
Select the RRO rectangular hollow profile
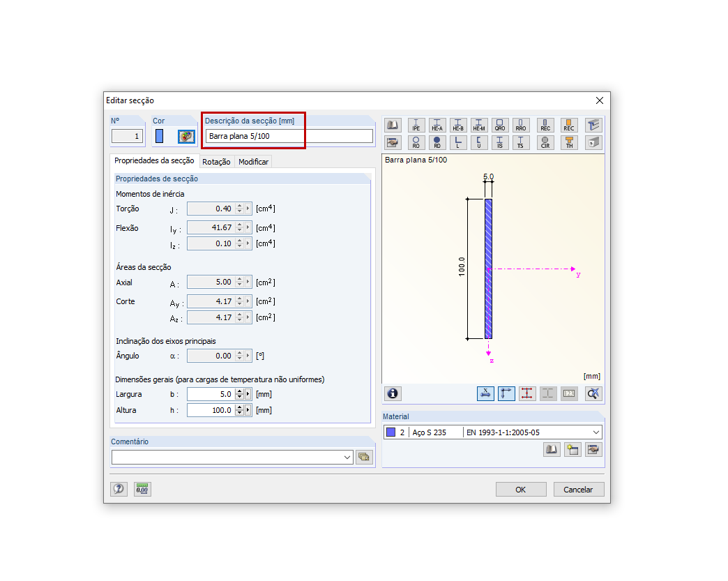tap(520, 125)
